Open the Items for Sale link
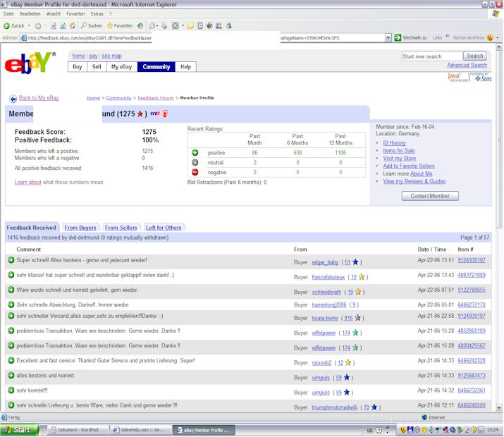 399,151
